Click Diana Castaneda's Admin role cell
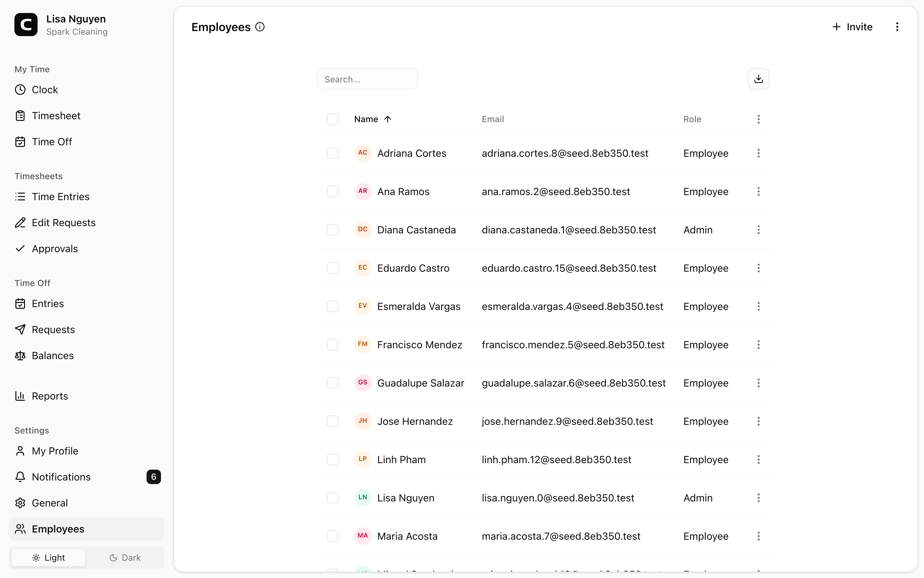The width and height of the screenshot is (924, 578). pos(698,230)
